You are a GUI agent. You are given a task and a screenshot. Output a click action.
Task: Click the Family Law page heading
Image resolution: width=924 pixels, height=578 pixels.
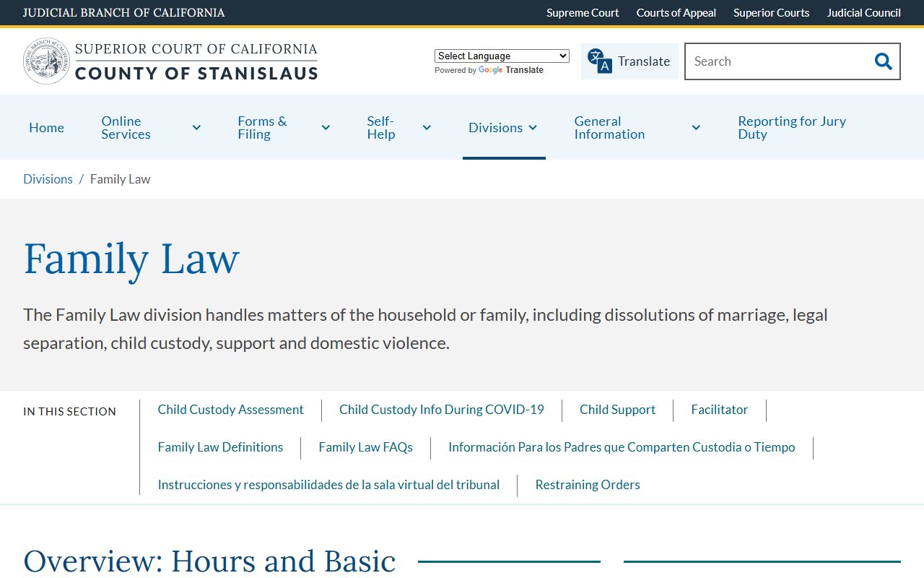click(131, 259)
